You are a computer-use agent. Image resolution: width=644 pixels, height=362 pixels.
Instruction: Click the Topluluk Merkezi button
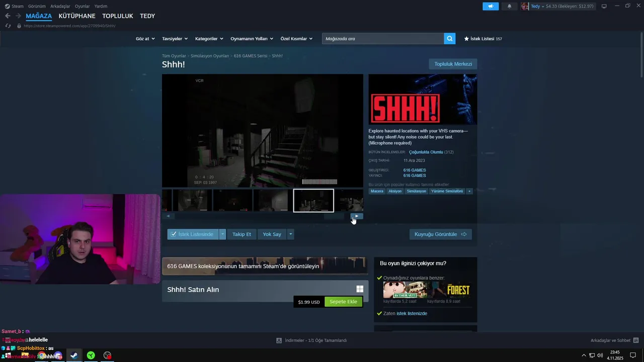tap(453, 64)
